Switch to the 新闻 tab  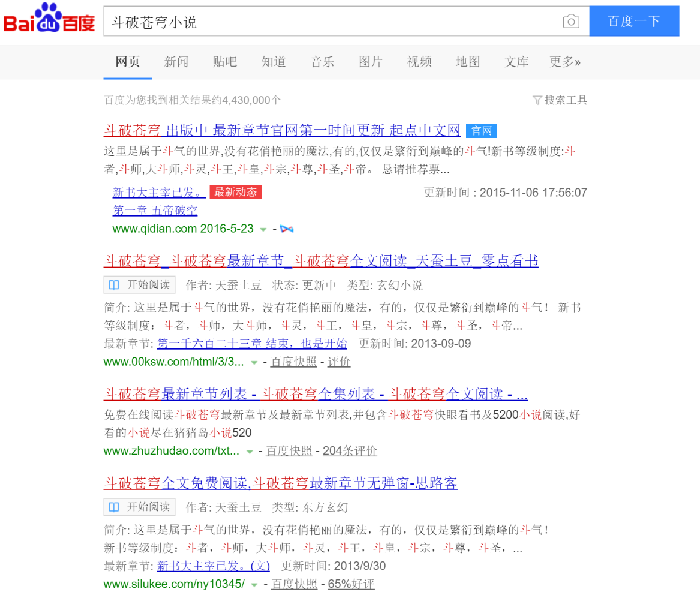(176, 62)
